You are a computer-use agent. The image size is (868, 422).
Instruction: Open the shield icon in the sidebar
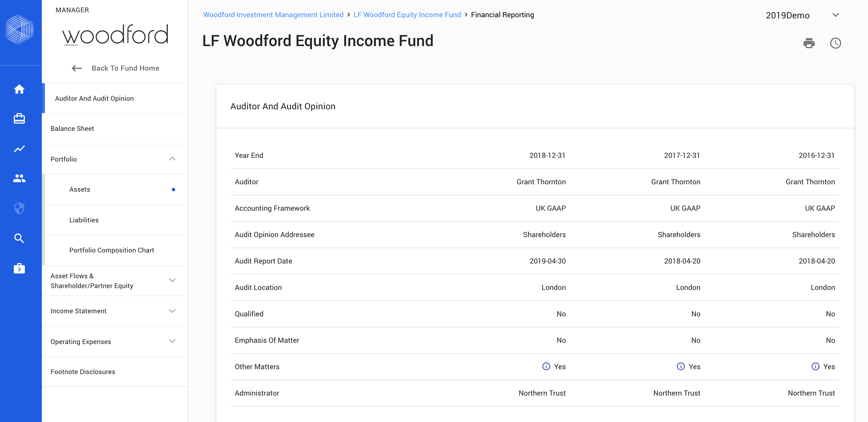pos(19,208)
